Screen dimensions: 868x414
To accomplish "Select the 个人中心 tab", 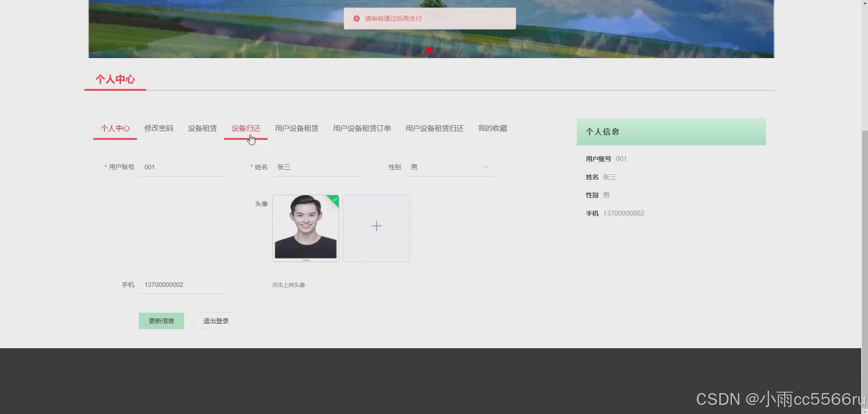I will pos(115,128).
